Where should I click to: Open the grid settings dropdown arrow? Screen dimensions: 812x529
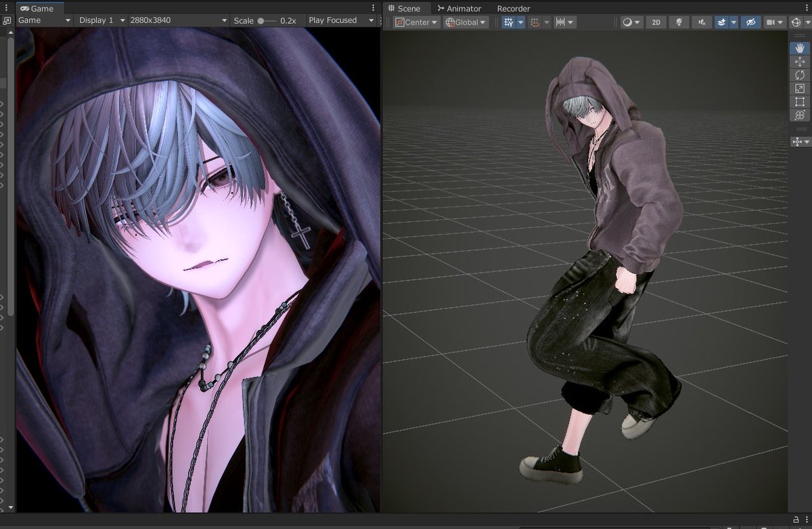[520, 22]
